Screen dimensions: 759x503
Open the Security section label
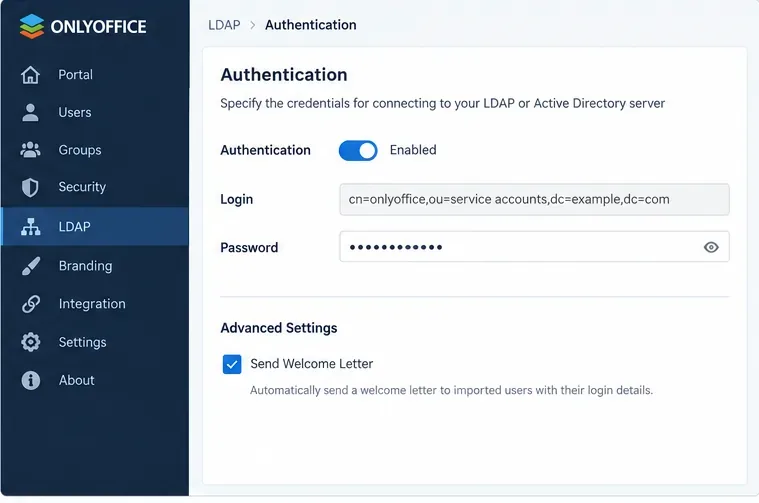[x=82, y=187]
